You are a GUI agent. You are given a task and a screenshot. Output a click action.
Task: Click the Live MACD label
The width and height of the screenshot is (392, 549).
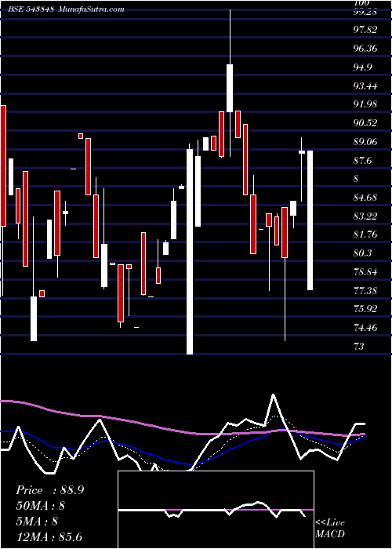(330, 528)
